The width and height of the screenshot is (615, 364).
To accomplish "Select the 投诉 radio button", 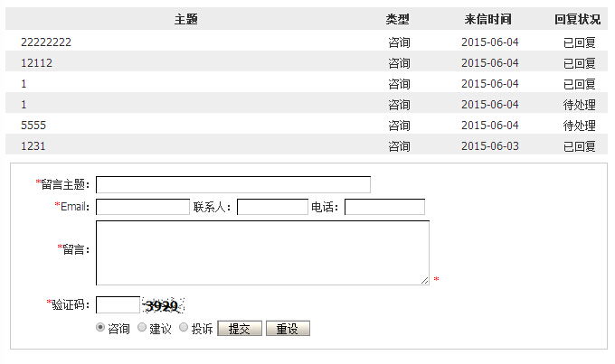I will pyautogui.click(x=184, y=329).
